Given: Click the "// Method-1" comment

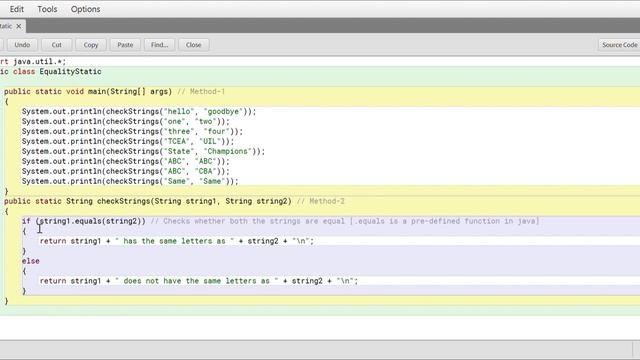Looking at the screenshot, I should pos(201,91).
